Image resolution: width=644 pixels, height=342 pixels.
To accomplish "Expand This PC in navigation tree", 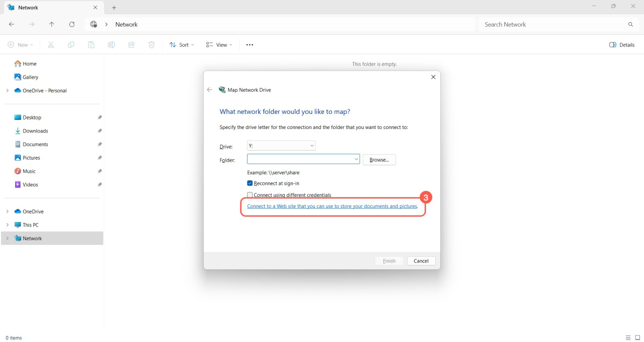I will click(x=7, y=225).
